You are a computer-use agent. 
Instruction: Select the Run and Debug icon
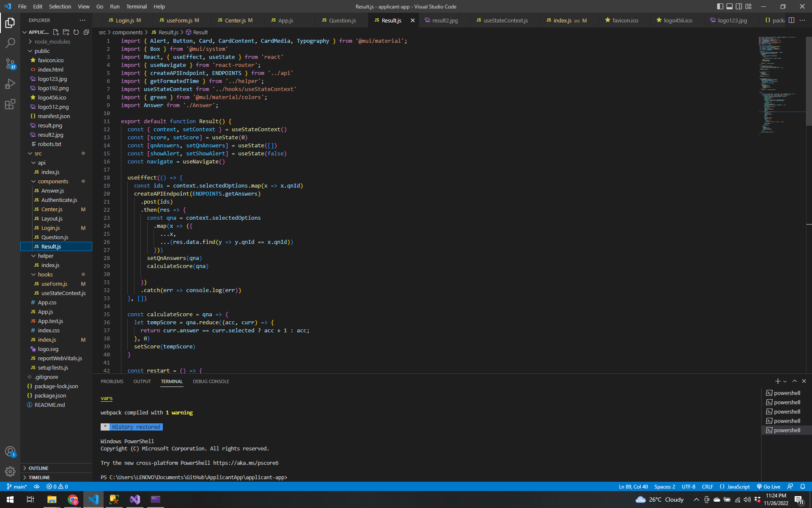point(10,84)
